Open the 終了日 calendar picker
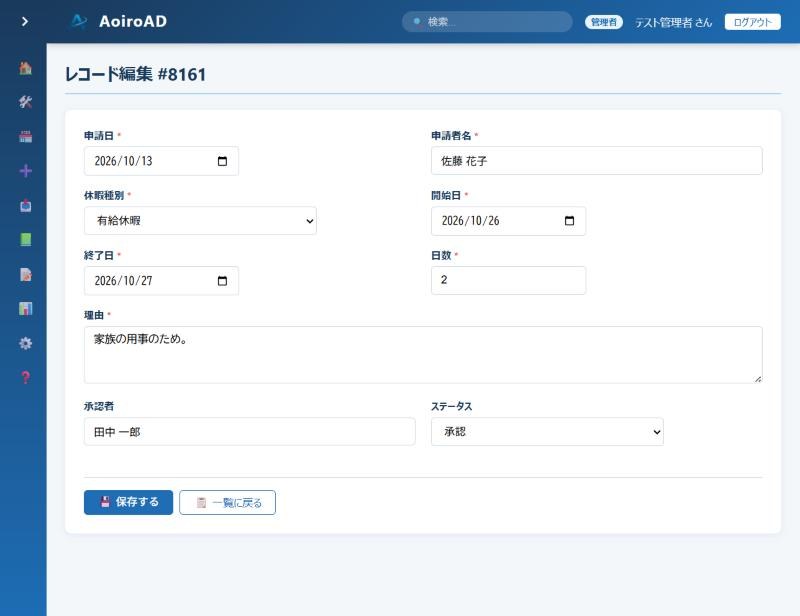Screen dimensions: 800x616 (x=222, y=281)
